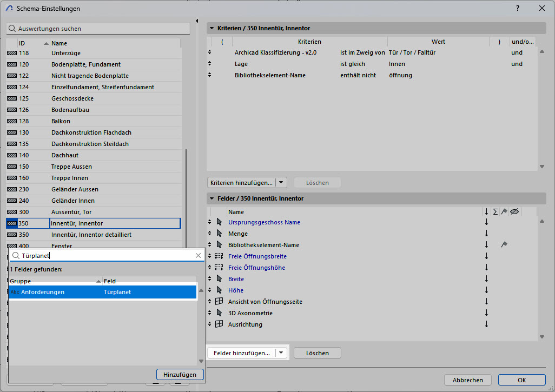Collapse the Kriterien panel section
The height and width of the screenshot is (392, 555).
coord(212,28)
